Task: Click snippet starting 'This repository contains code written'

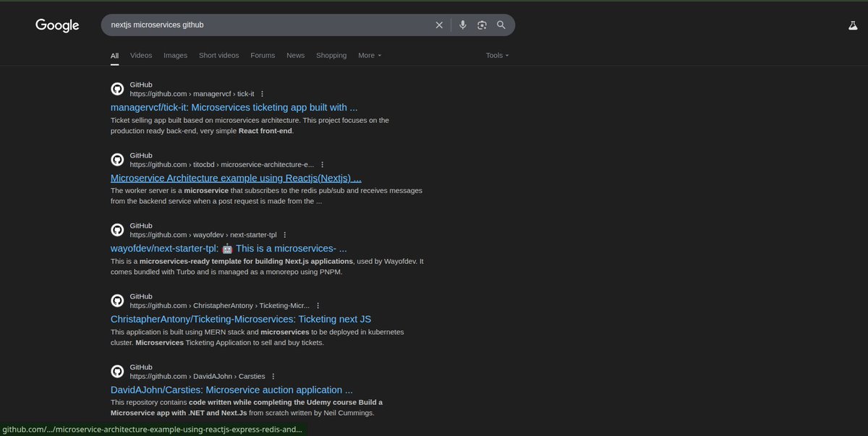Action: (247, 407)
